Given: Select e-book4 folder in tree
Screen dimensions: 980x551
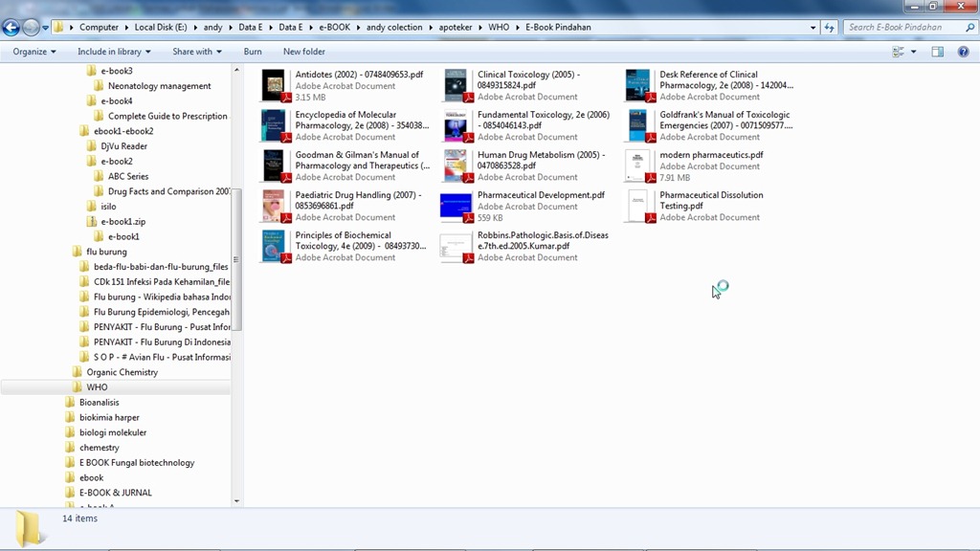Looking at the screenshot, I should pyautogui.click(x=116, y=100).
